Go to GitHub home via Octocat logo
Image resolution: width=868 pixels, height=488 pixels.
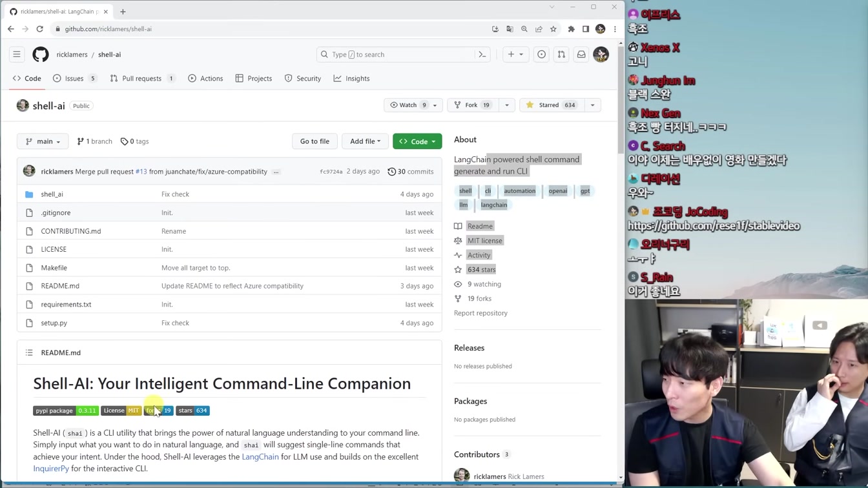(41, 54)
